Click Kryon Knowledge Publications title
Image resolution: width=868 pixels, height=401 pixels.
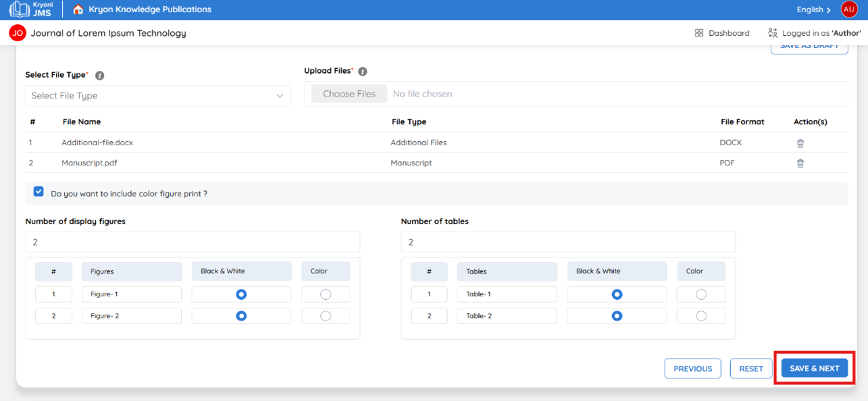pos(150,9)
